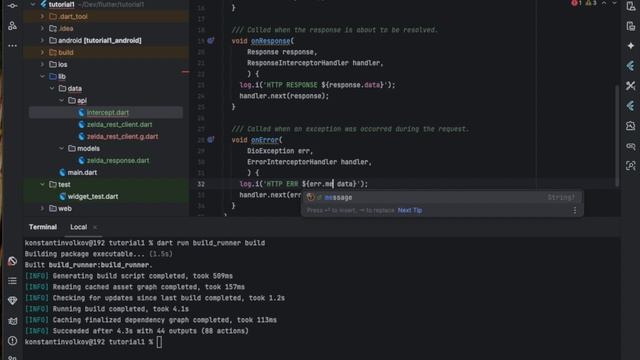The image size is (640, 360).
Task: Close the Local terminal tab
Action: pyautogui.click(x=95, y=227)
